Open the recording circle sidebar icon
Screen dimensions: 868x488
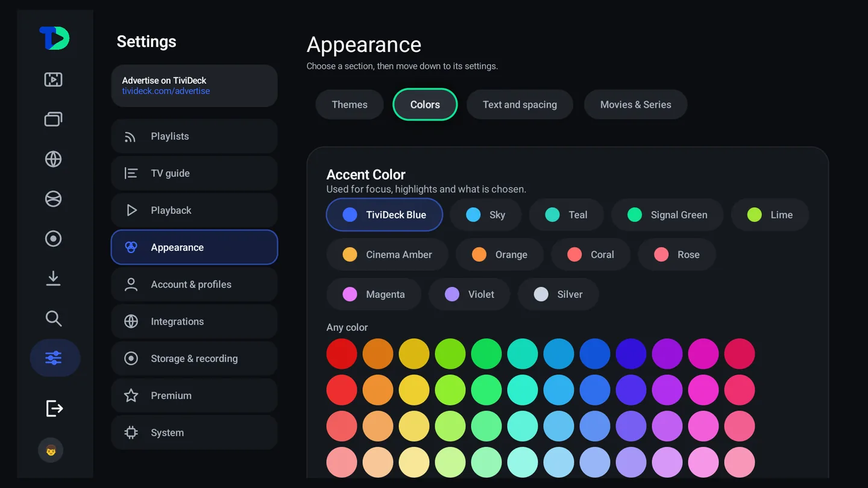pyautogui.click(x=54, y=239)
